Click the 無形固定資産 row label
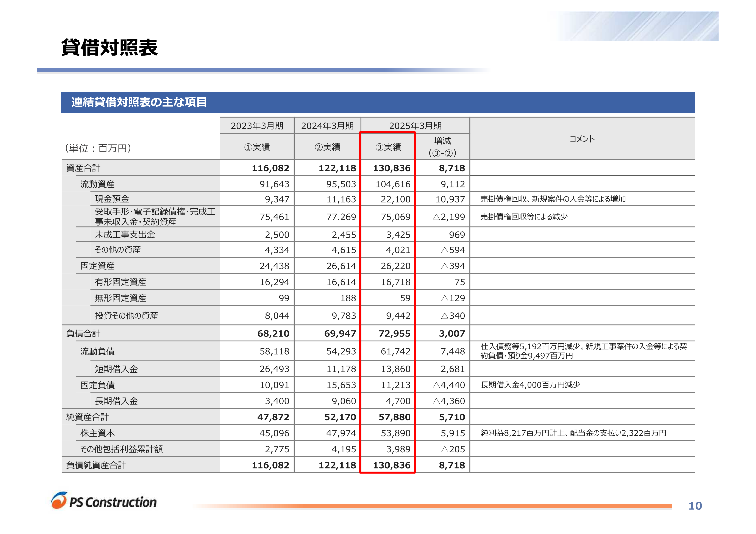This screenshot has height=534, width=756. [120, 298]
